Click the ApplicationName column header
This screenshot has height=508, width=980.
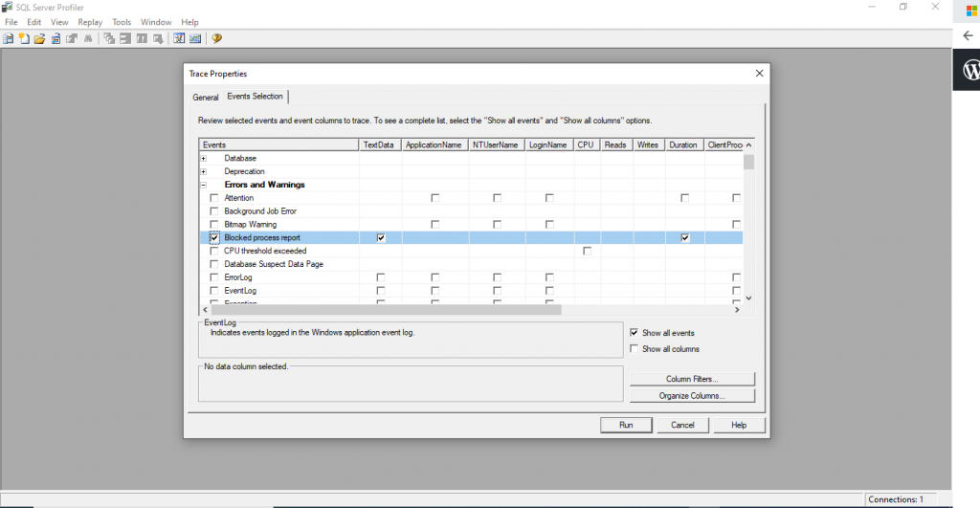tap(434, 145)
